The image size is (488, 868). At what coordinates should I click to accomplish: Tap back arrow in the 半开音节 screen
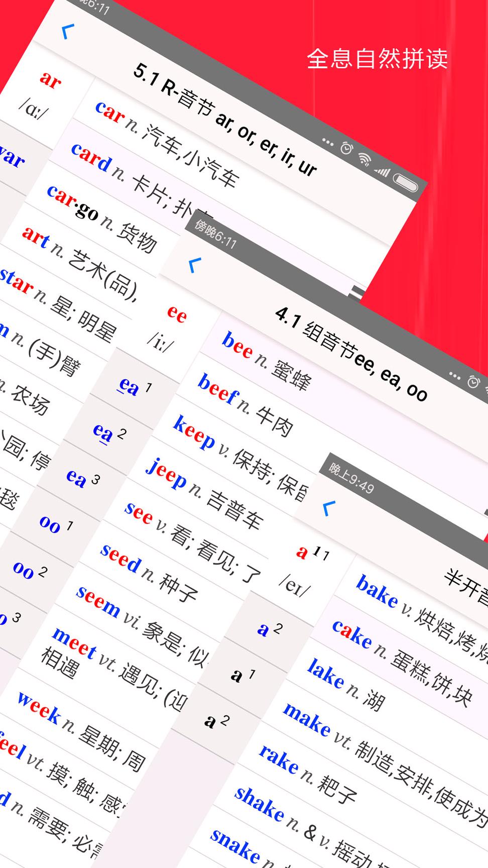(328, 508)
